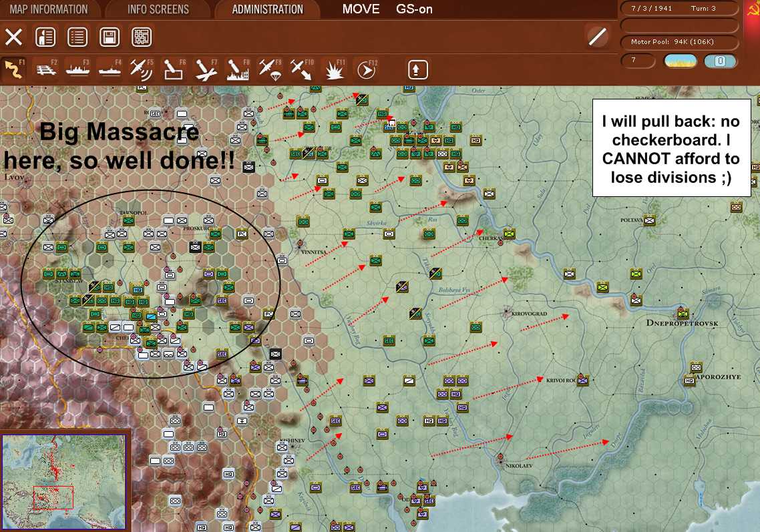Select the F5 air recon mode icon
The height and width of the screenshot is (532, 760).
click(142, 69)
